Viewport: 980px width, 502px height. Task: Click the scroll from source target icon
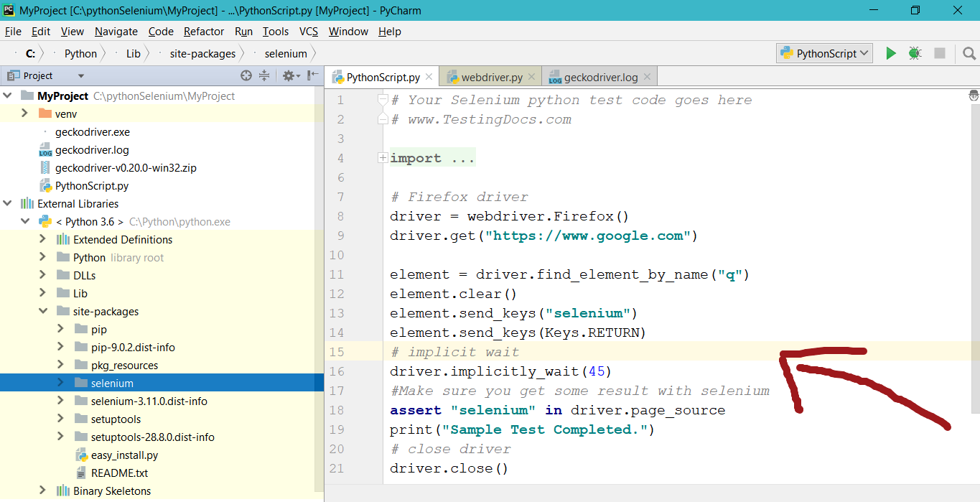click(246, 75)
